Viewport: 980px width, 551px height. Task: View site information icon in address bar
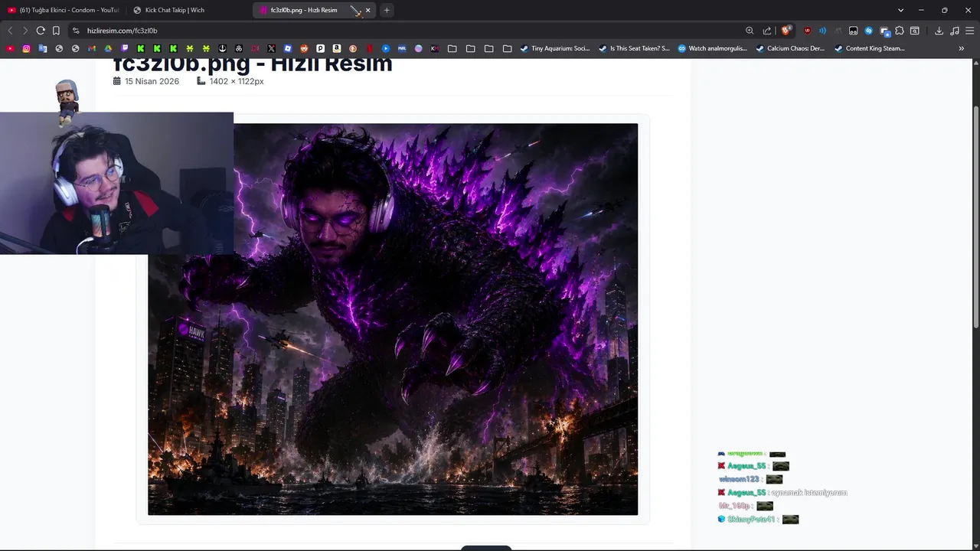click(75, 31)
